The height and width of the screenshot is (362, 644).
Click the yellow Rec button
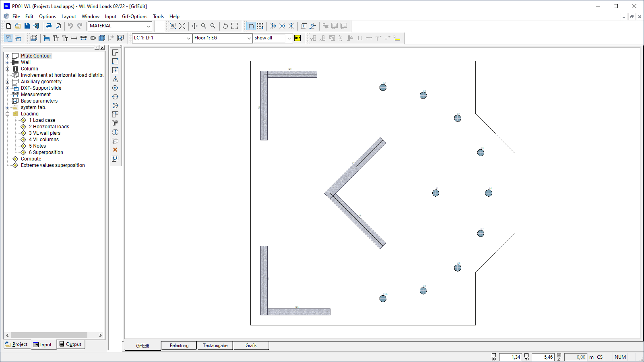pos(297,38)
